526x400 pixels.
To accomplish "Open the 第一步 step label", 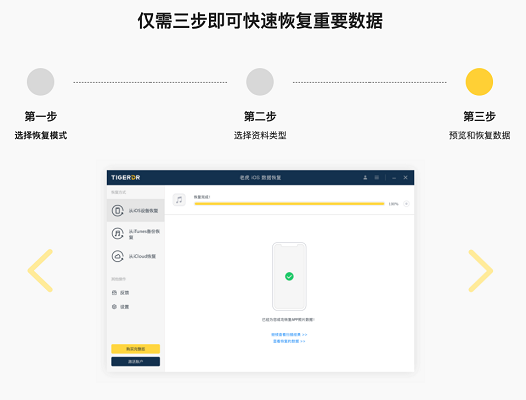I will [41, 116].
